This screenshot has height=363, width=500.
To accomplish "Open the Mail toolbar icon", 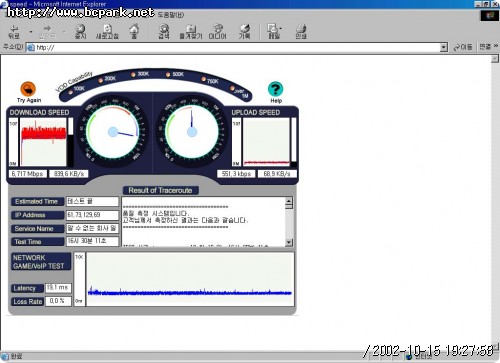I will pyautogui.click(x=274, y=32).
